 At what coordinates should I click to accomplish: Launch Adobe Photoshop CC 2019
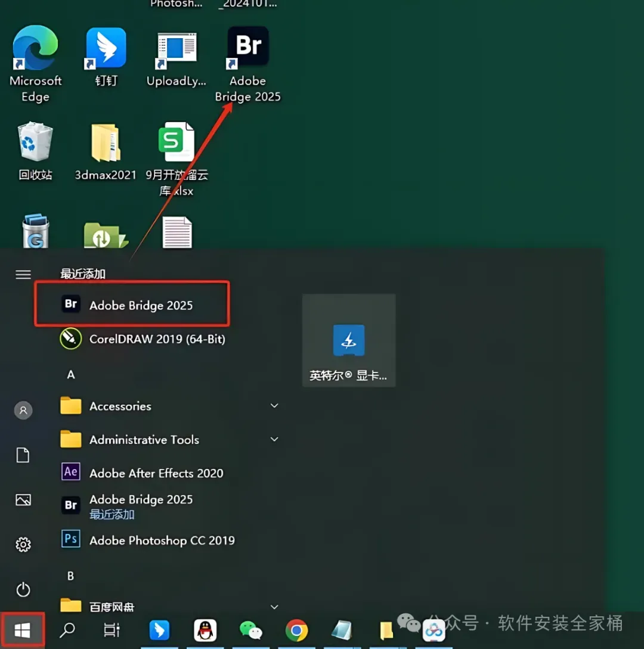click(148, 540)
